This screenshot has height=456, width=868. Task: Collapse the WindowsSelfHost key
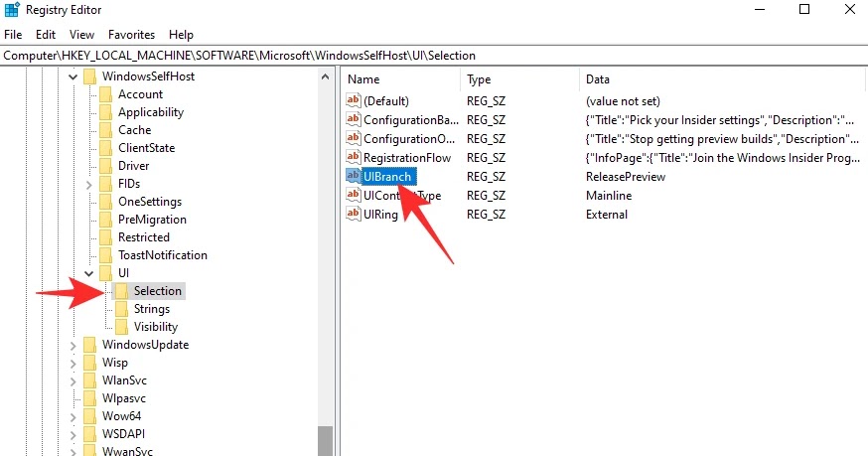(x=73, y=77)
